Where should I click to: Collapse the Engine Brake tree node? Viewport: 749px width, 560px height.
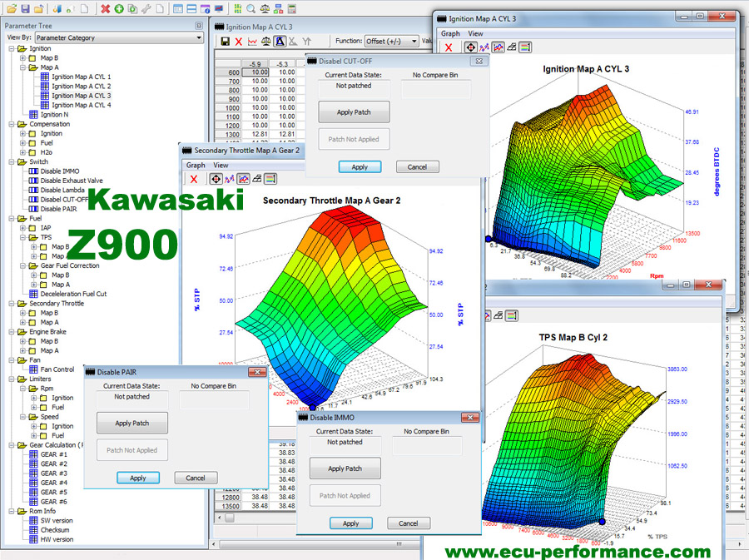12,332
